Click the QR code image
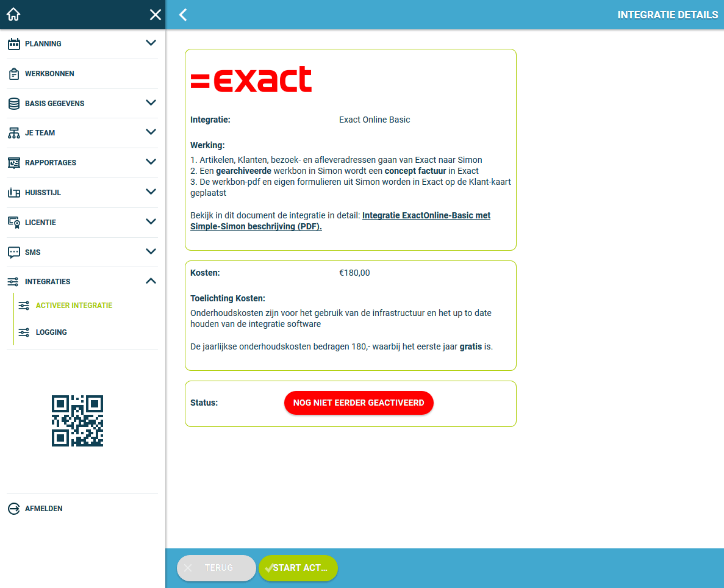The width and height of the screenshot is (724, 588). pos(77,421)
